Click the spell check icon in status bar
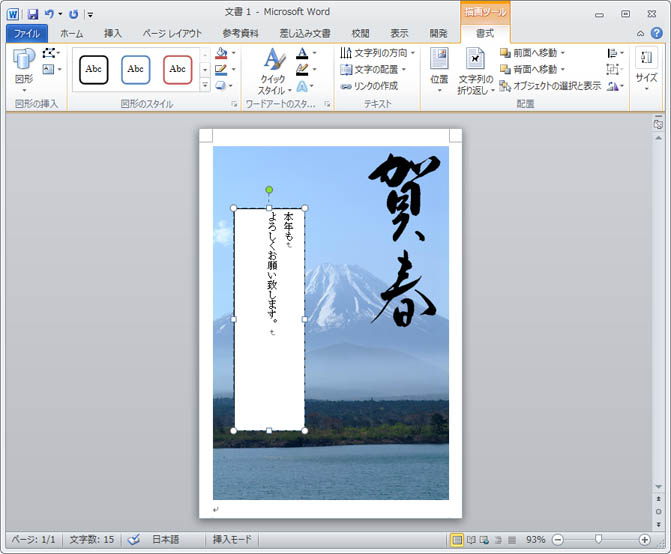Screen dimensions: 671x554 134,540
